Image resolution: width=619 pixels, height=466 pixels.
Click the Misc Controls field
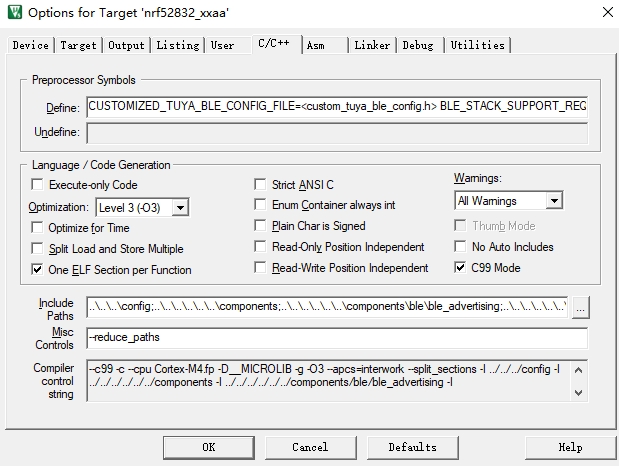pos(337,338)
